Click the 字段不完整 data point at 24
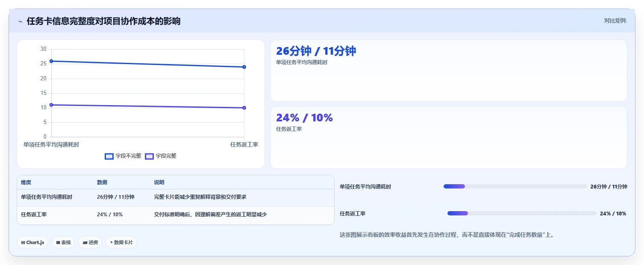The width and height of the screenshot is (644, 265). pos(244,67)
